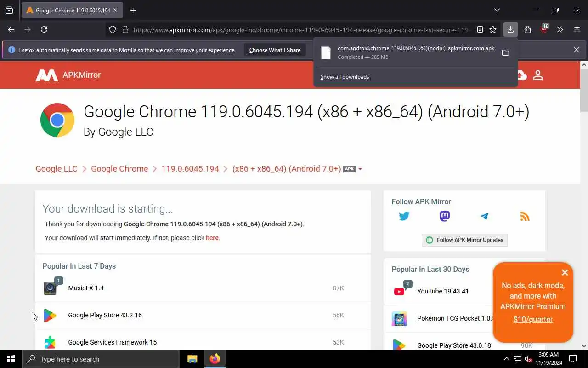
Task: Click Choose What I Share button
Action: (x=275, y=50)
